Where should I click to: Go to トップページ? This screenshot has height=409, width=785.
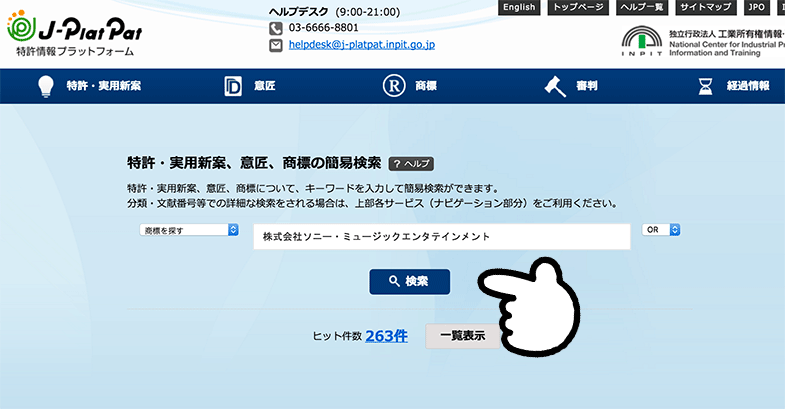tap(578, 7)
